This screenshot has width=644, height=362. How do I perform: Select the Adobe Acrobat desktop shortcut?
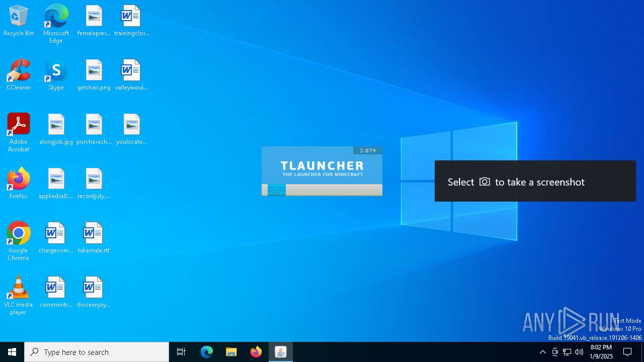coord(19,133)
